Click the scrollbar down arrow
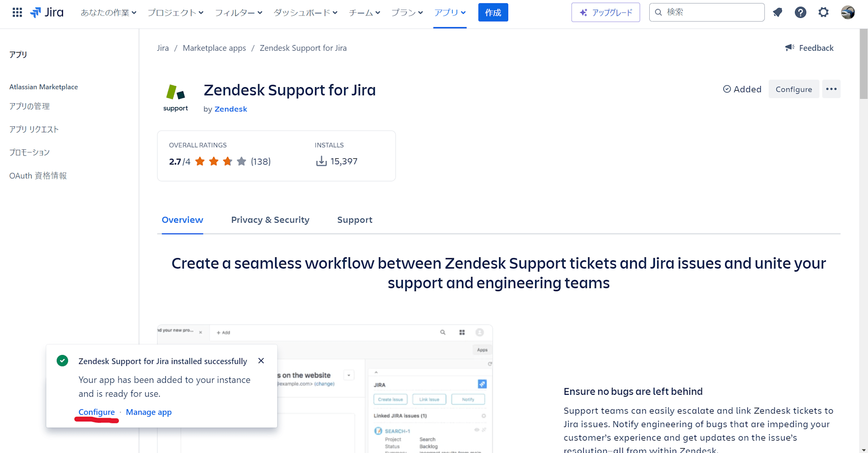Viewport: 868px width, 453px height. (x=864, y=450)
